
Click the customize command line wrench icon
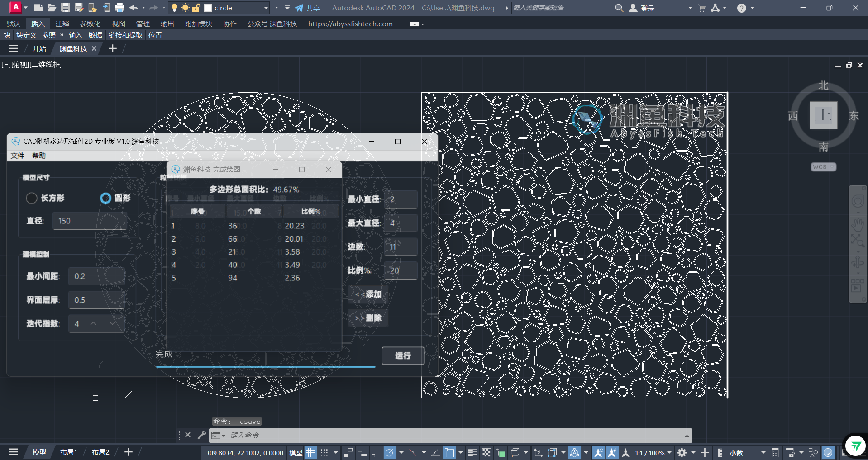click(202, 435)
